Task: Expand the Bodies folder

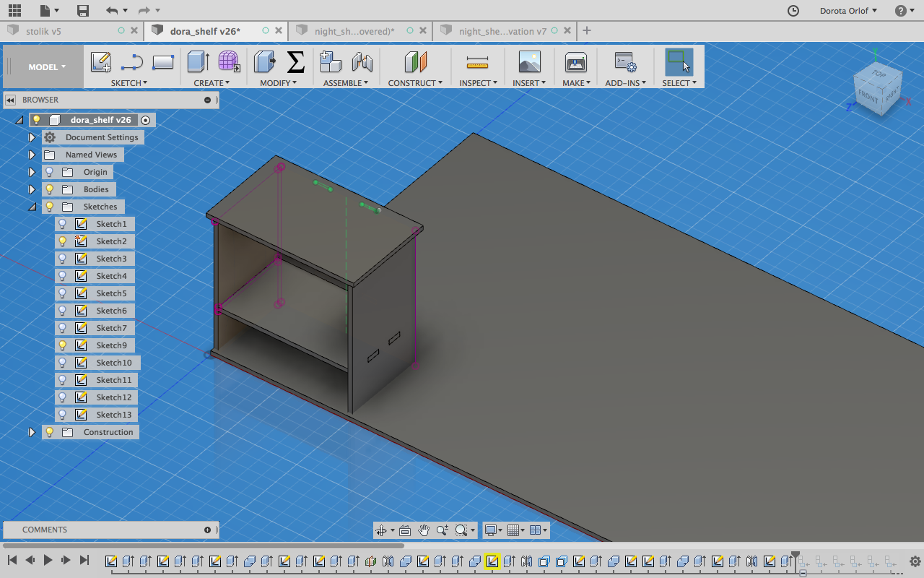Action: 32,189
